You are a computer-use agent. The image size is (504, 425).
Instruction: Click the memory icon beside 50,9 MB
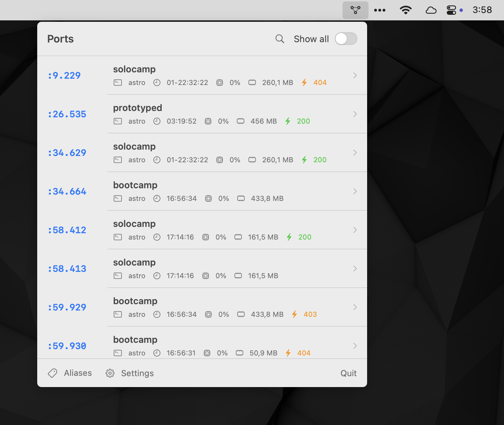239,353
